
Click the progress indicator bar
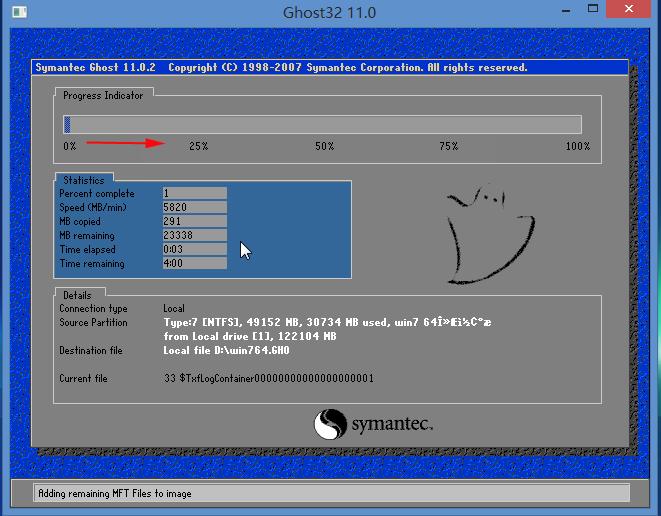click(x=322, y=124)
